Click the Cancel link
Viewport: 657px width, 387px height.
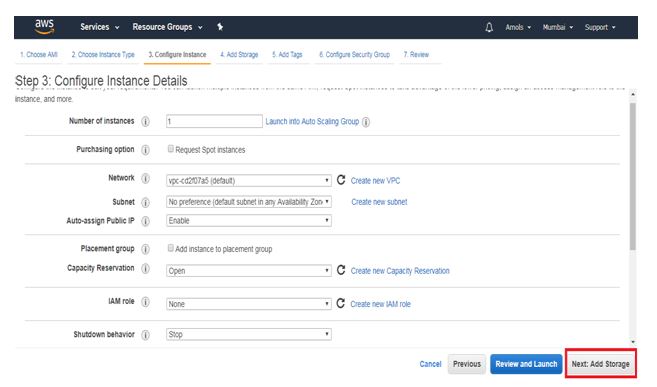[430, 364]
